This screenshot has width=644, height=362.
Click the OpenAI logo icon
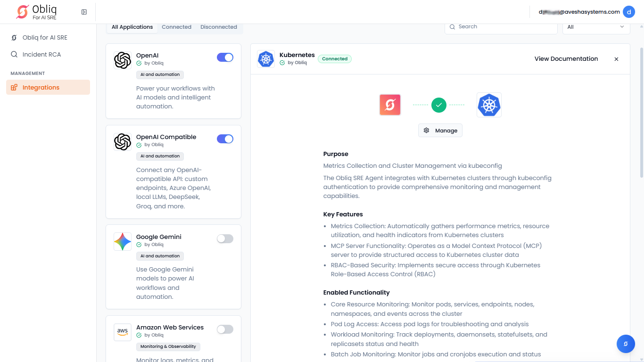[x=123, y=60]
